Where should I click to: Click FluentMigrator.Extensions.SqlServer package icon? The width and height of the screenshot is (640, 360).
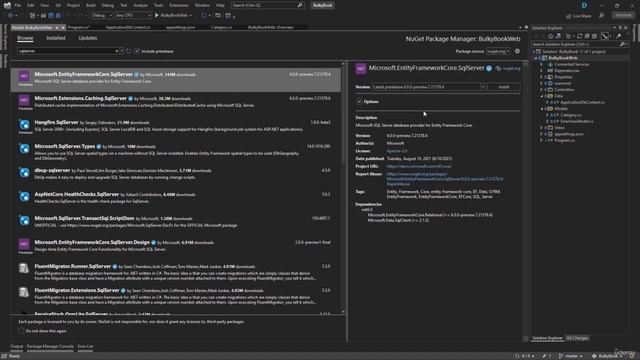click(x=24, y=292)
